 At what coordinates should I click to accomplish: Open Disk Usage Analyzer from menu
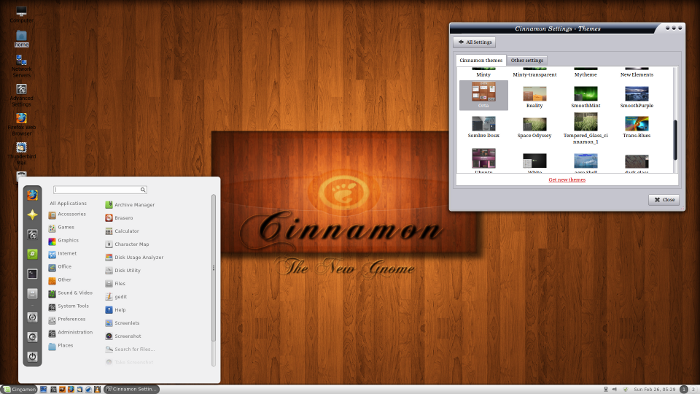coord(134,257)
